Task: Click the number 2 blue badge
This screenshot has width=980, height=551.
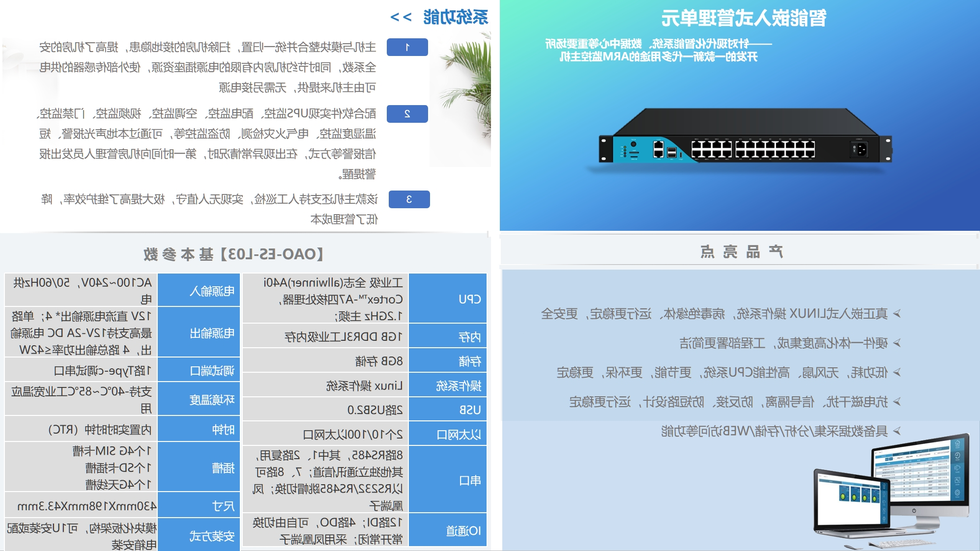Action: pos(407,114)
